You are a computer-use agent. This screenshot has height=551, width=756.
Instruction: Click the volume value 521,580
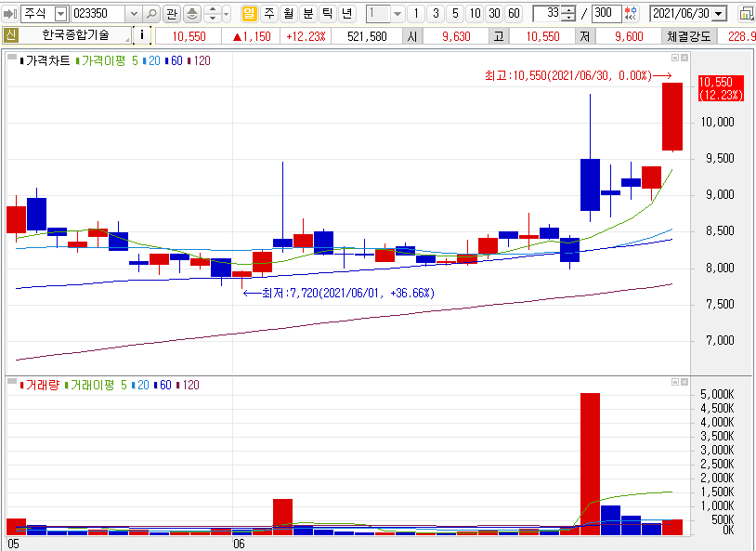click(x=367, y=36)
